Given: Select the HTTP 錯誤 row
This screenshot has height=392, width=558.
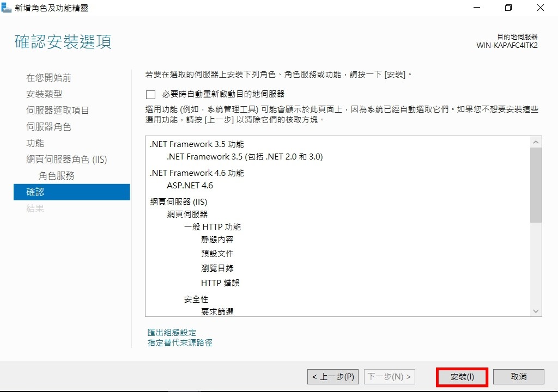Looking at the screenshot, I should pyautogui.click(x=220, y=283).
